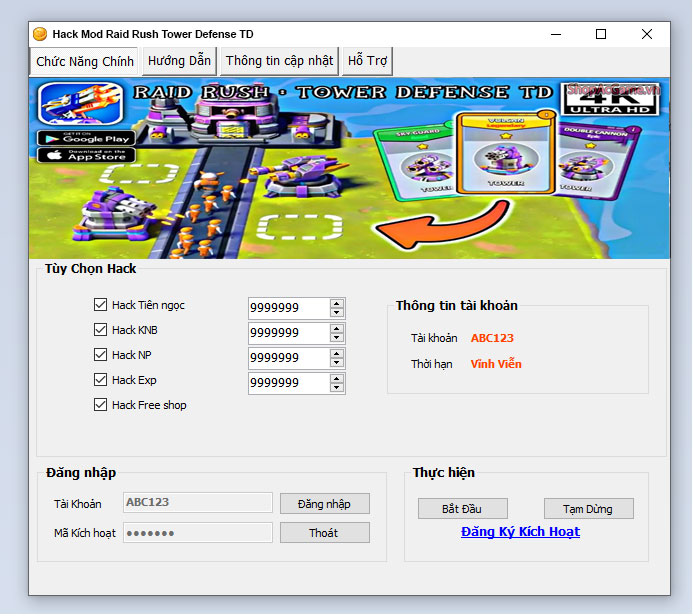Image resolution: width=693 pixels, height=616 pixels.
Task: Decrease the Hack KNB value with down arrow
Action: (x=337, y=338)
